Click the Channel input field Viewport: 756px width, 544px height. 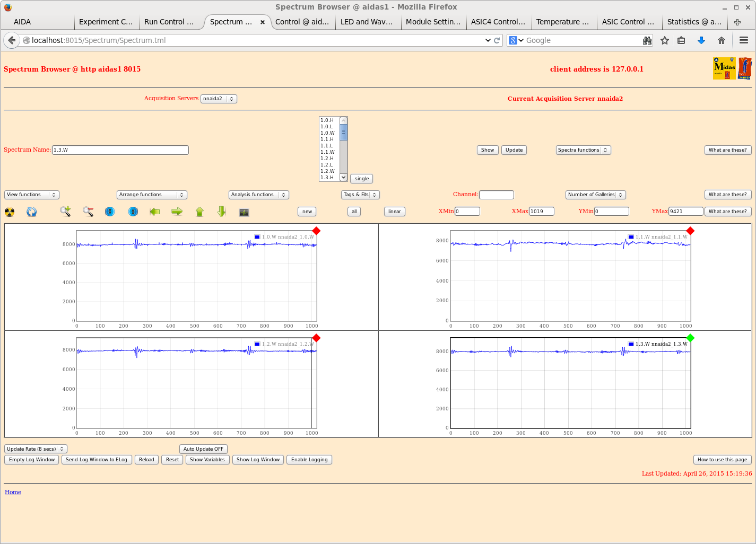pos(497,195)
